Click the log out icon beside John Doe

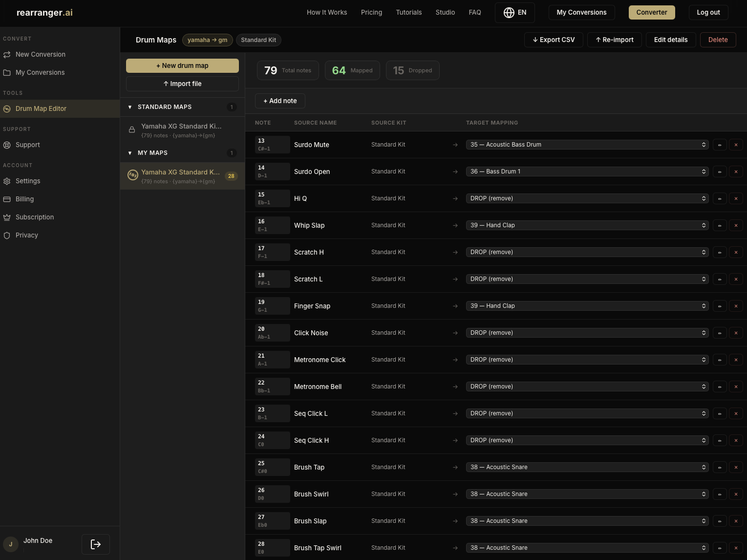coord(95,544)
